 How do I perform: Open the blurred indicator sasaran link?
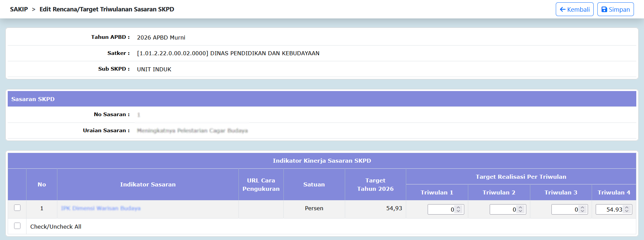(101, 208)
